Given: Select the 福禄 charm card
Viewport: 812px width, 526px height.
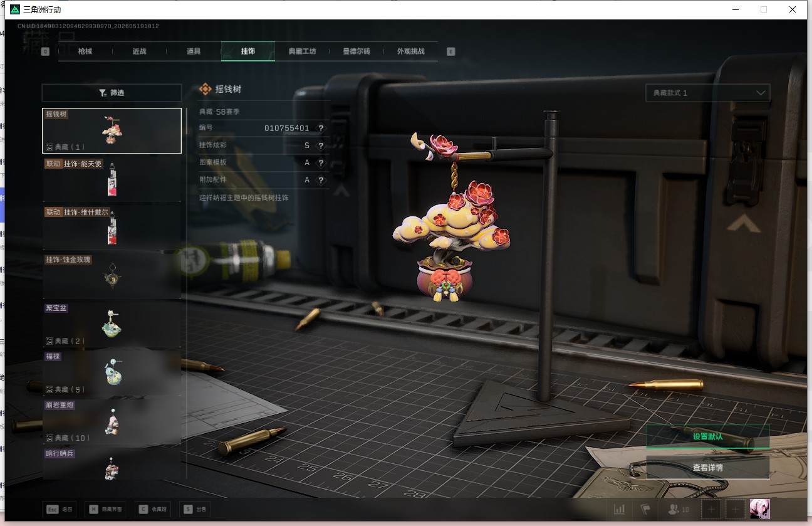Looking at the screenshot, I should coord(112,372).
